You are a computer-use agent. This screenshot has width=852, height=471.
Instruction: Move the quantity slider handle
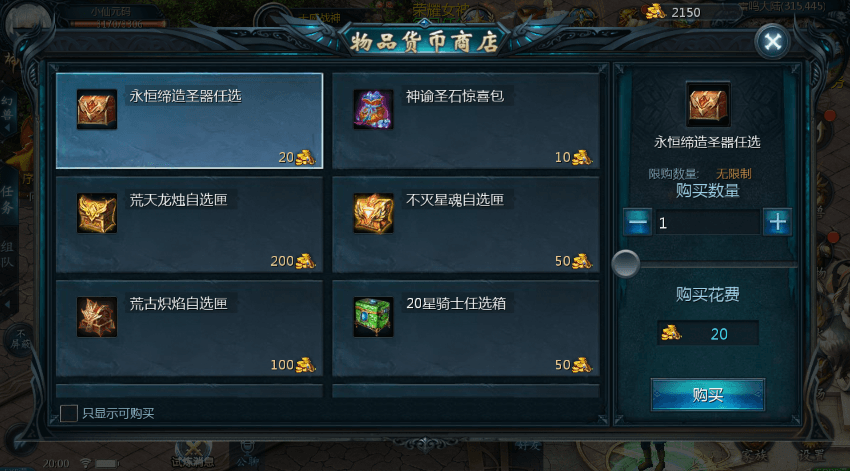pos(625,264)
